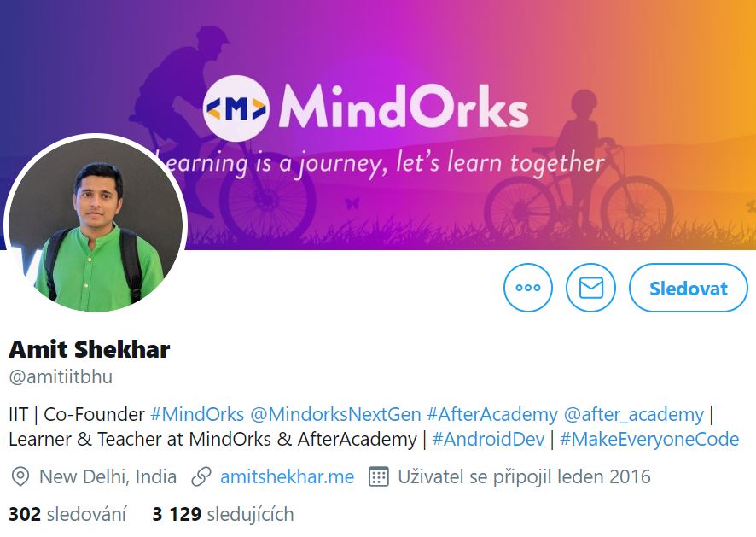
Task: Visit the @MindorksNextGen profile mention
Action: pyautogui.click(x=335, y=414)
